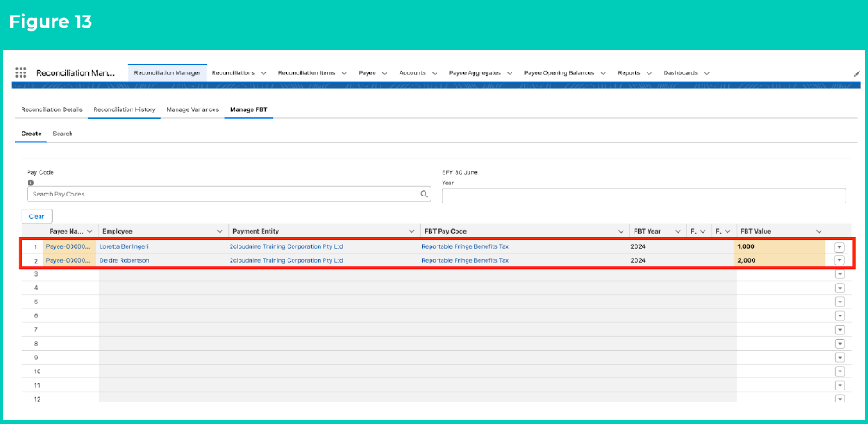Switch to Manage Variances tab
Image resolution: width=868 pixels, height=424 pixels.
pos(193,109)
